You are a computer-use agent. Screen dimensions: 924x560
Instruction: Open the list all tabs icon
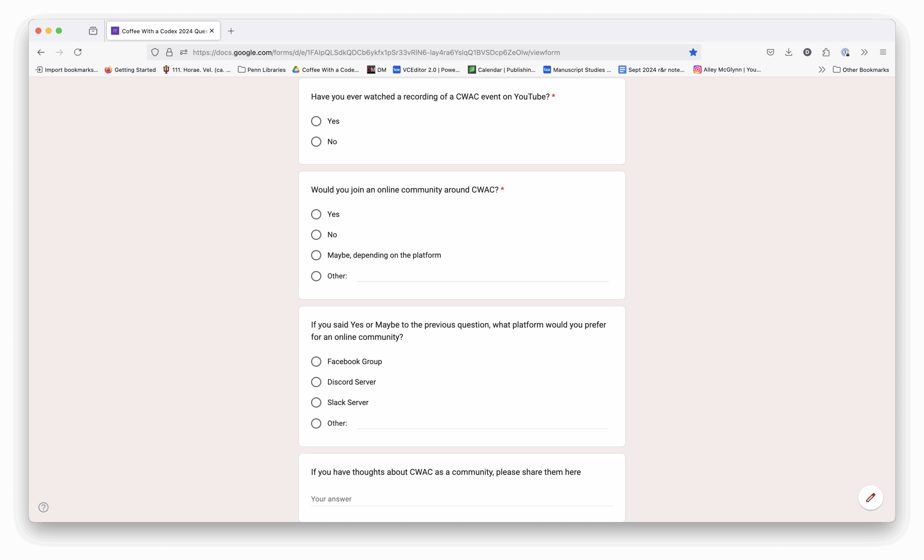coord(93,31)
